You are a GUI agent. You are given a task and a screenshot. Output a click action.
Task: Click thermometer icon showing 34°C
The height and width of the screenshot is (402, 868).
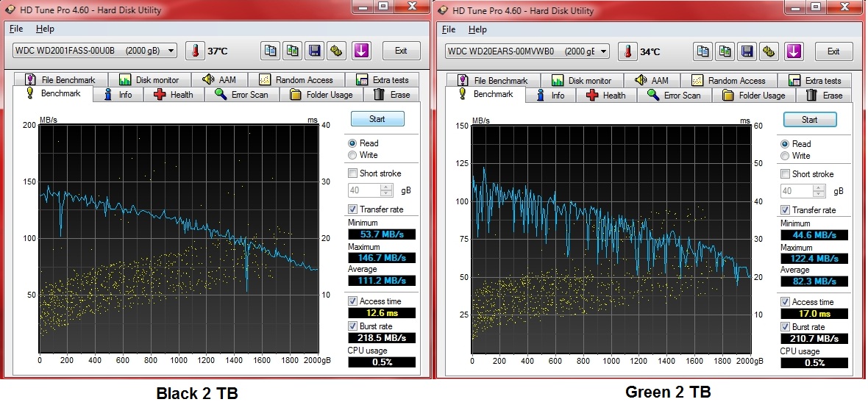pyautogui.click(x=627, y=51)
